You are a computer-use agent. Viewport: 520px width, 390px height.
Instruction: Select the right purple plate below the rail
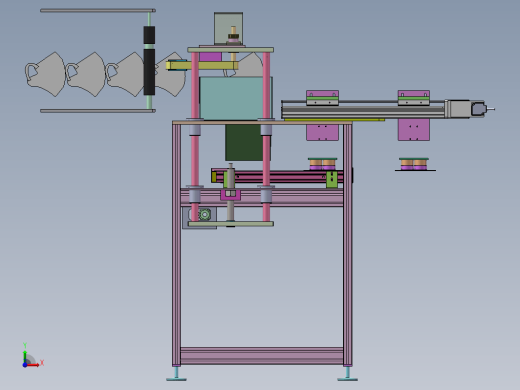pyautogui.click(x=414, y=130)
